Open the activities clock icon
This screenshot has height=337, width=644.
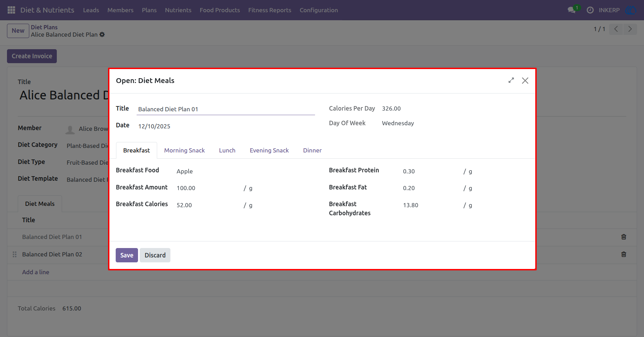[x=590, y=10]
